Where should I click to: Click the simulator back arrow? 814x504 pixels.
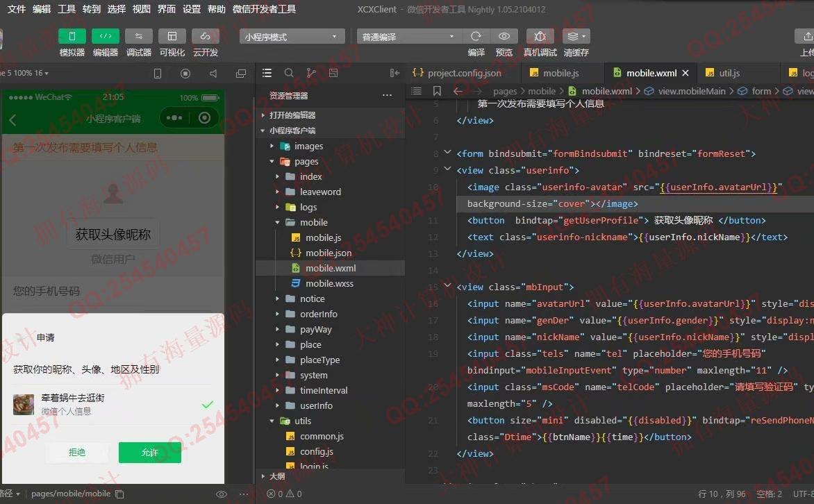point(13,120)
